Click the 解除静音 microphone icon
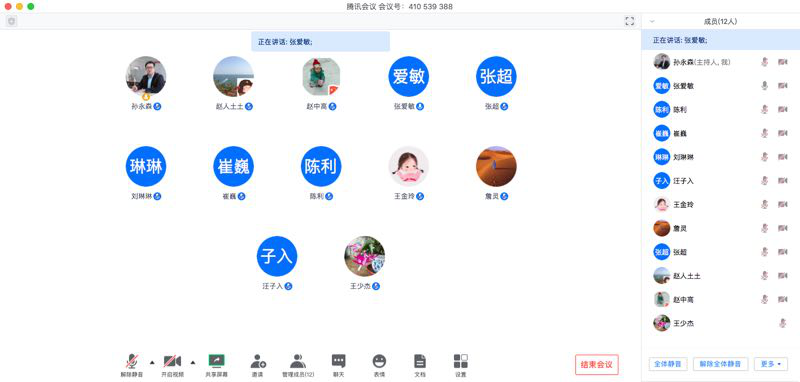 132,361
